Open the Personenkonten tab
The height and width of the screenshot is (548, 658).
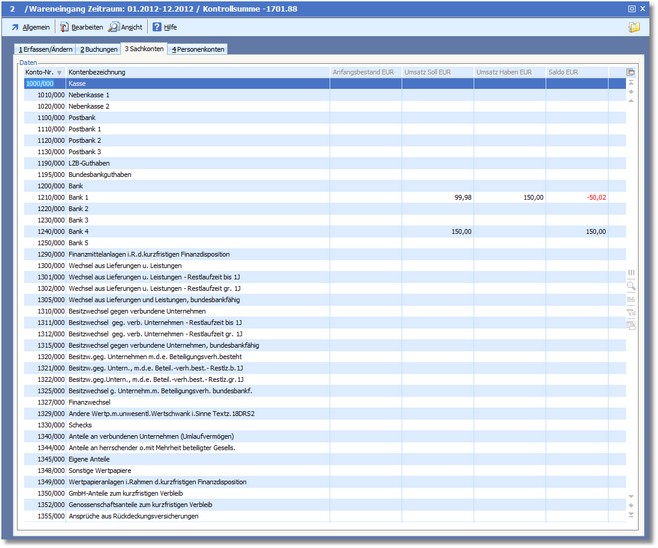[197, 48]
